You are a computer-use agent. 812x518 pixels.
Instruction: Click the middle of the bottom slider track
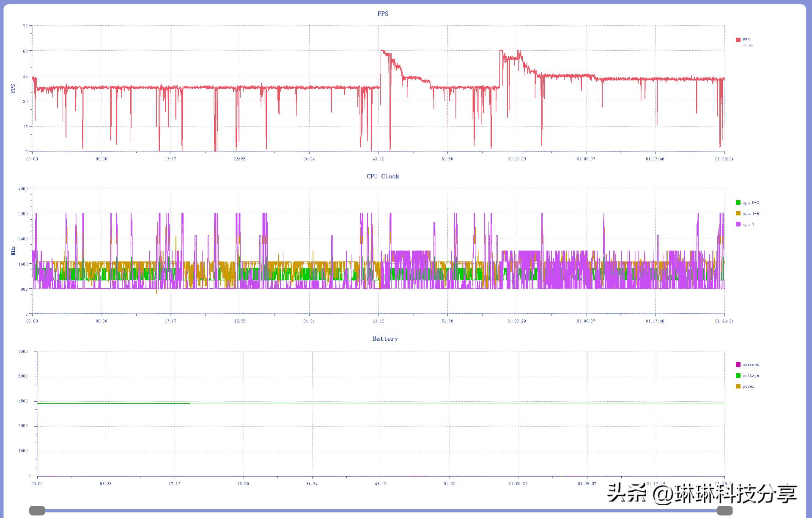point(381,510)
